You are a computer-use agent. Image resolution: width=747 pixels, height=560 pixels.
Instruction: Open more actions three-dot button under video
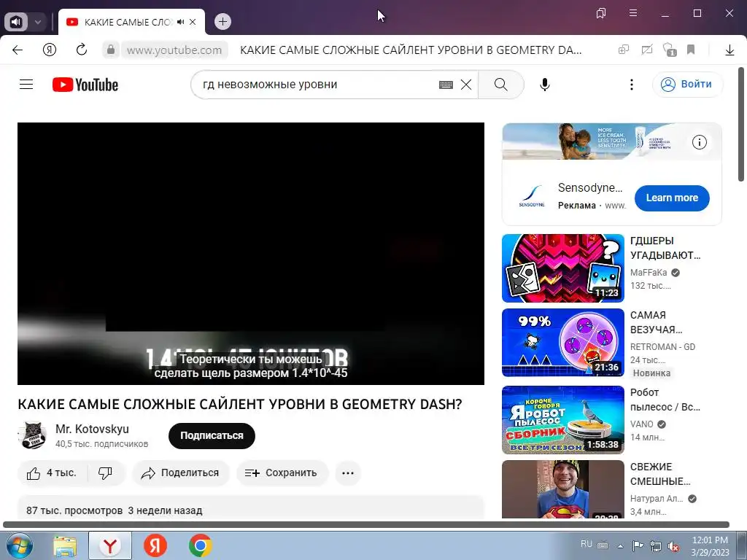[x=348, y=472]
